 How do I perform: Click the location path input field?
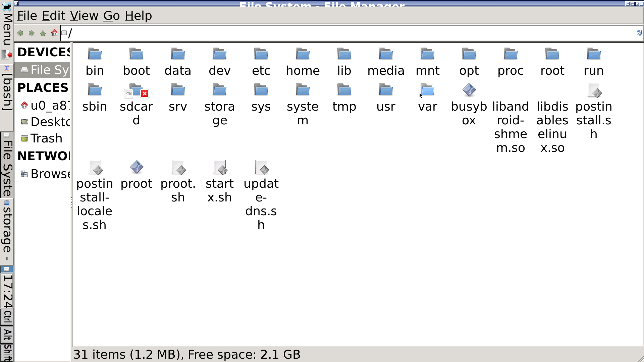click(335, 33)
